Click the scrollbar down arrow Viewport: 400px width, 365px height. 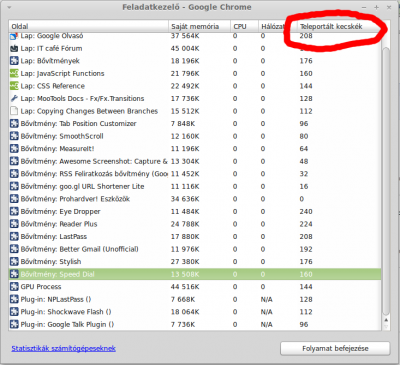(x=386, y=327)
